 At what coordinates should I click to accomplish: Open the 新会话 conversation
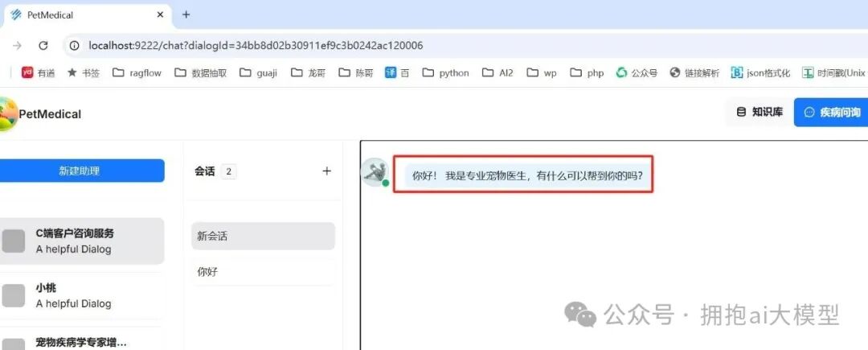coord(263,236)
